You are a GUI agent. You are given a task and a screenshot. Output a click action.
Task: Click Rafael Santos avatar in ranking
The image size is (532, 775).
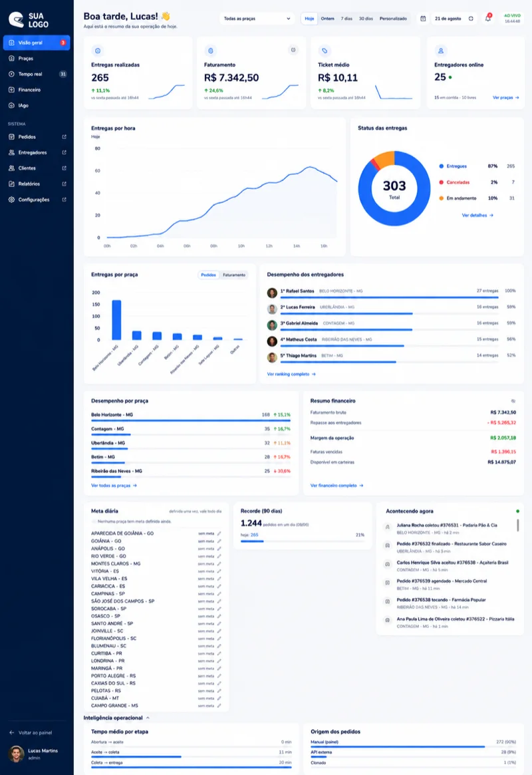click(x=272, y=293)
